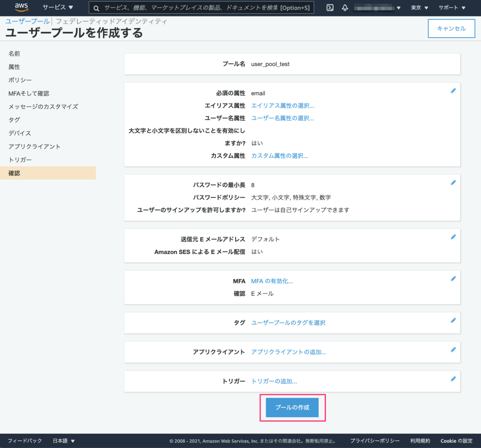The image size is (481, 448).
Task: Click the search magnifier icon
Action: click(96, 8)
